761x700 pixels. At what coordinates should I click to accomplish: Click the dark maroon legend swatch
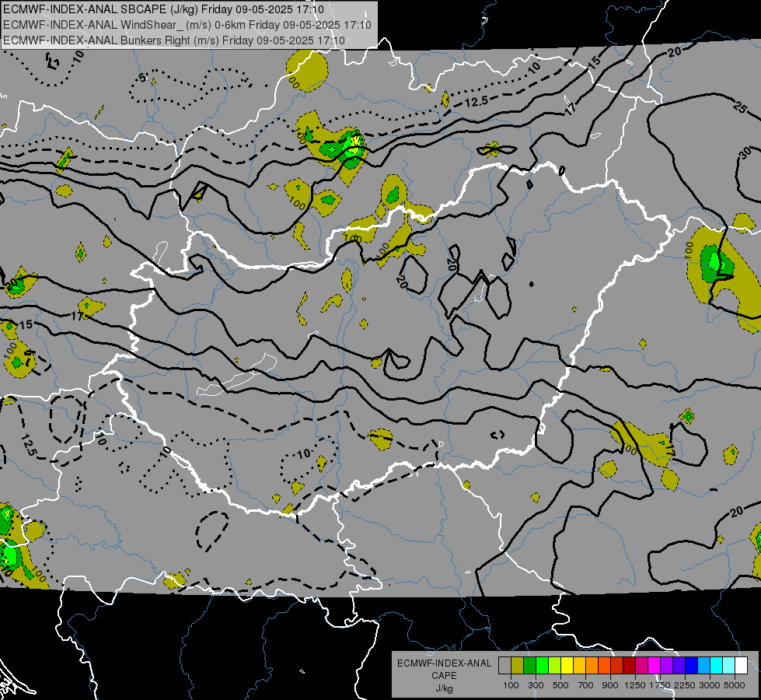click(629, 666)
